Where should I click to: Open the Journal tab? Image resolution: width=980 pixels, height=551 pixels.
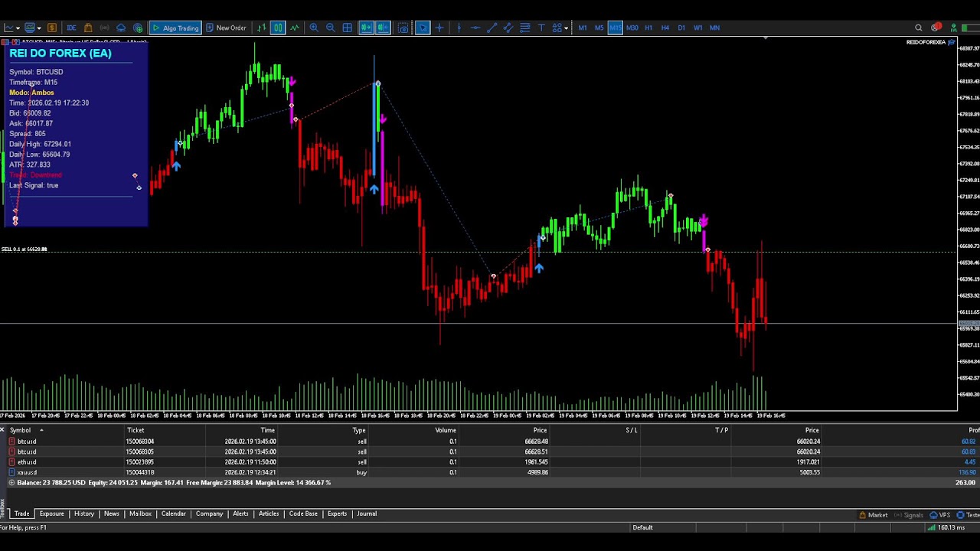pyautogui.click(x=367, y=514)
